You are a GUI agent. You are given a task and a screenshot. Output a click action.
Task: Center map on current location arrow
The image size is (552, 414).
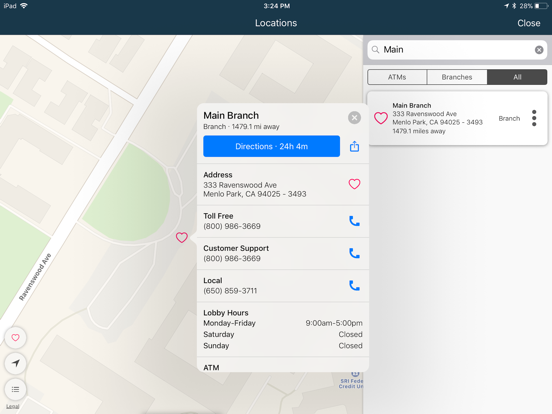click(x=15, y=363)
